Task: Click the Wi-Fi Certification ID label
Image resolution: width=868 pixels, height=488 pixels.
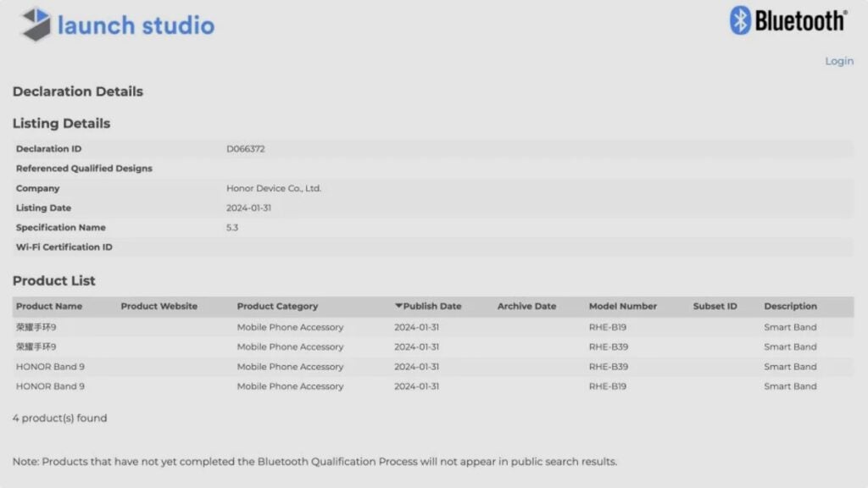Action: point(64,247)
